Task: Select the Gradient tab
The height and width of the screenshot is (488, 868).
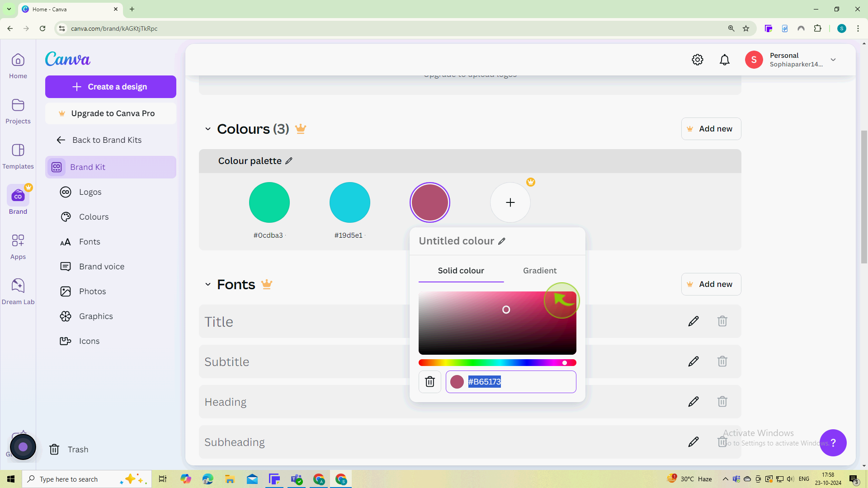Action: [540, 271]
